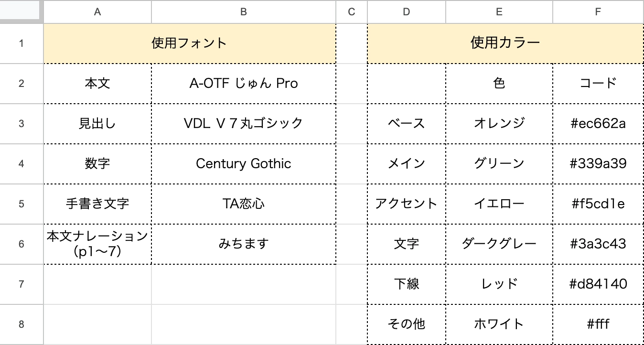Click the cell with #ec662a
Viewport: 644px width, 345px height.
point(598,124)
